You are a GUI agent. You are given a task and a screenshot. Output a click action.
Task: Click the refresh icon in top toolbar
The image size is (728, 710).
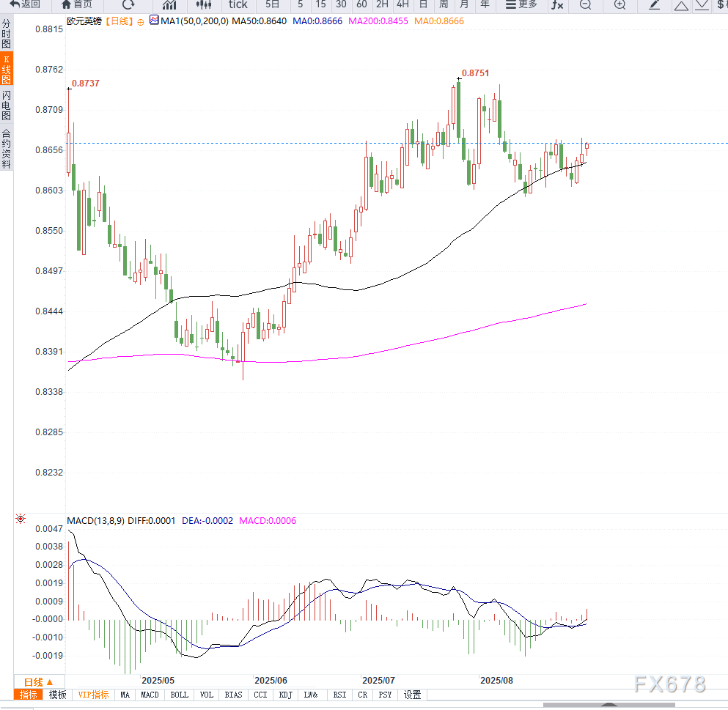pos(128,4)
